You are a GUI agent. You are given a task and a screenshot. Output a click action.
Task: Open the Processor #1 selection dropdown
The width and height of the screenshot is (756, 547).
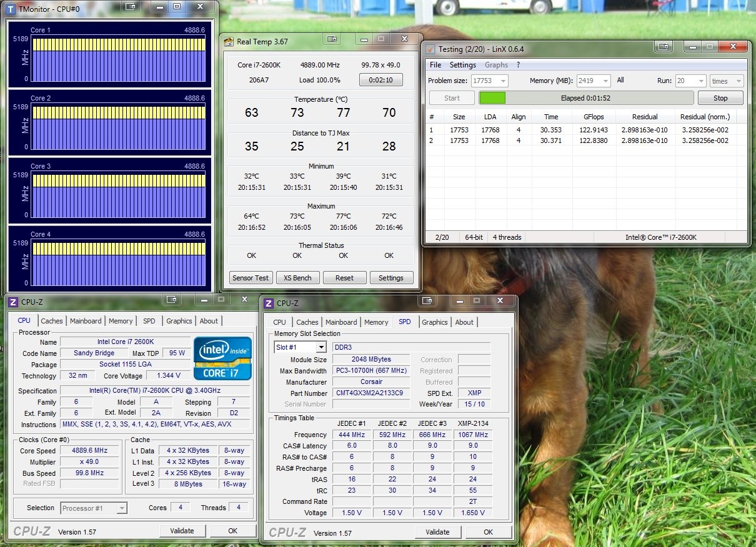click(94, 508)
